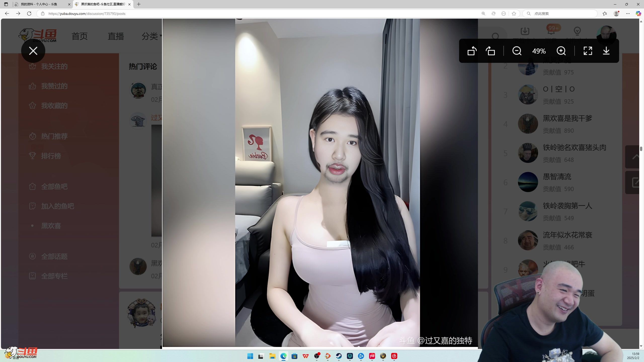644x362 pixels.
Task: Click the compose post edit button
Action: pos(632,183)
